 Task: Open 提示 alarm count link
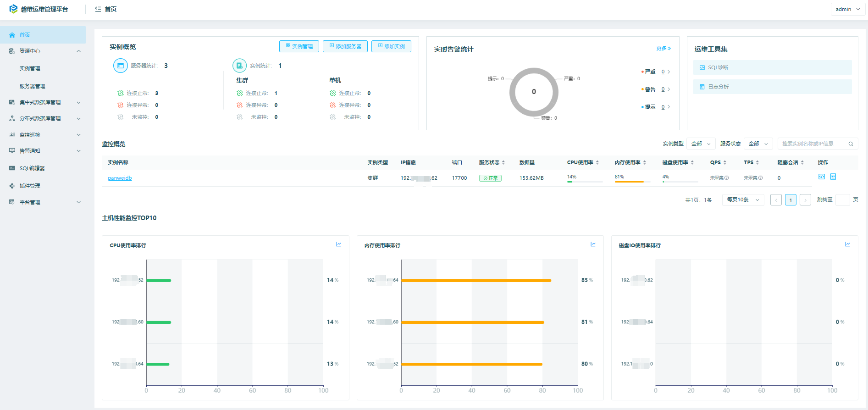[663, 107]
